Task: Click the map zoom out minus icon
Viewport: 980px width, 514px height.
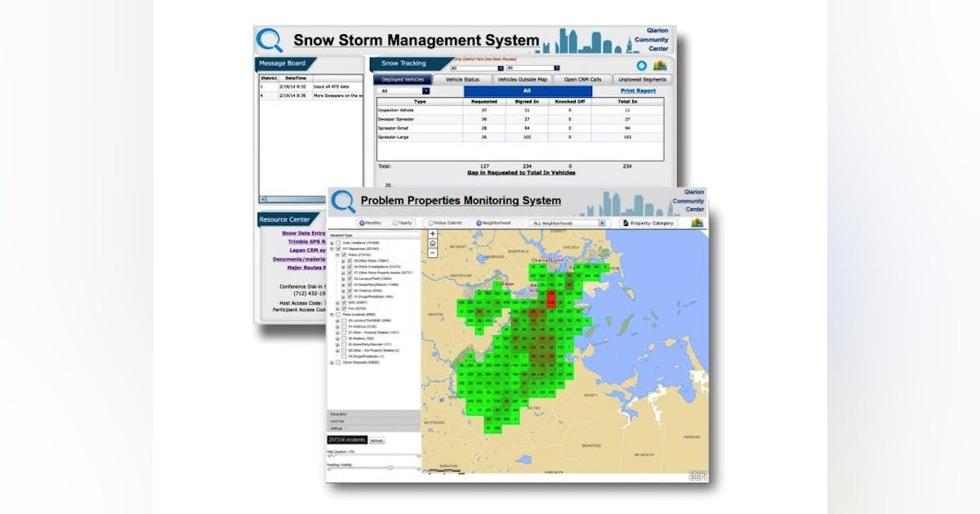Action: click(430, 253)
